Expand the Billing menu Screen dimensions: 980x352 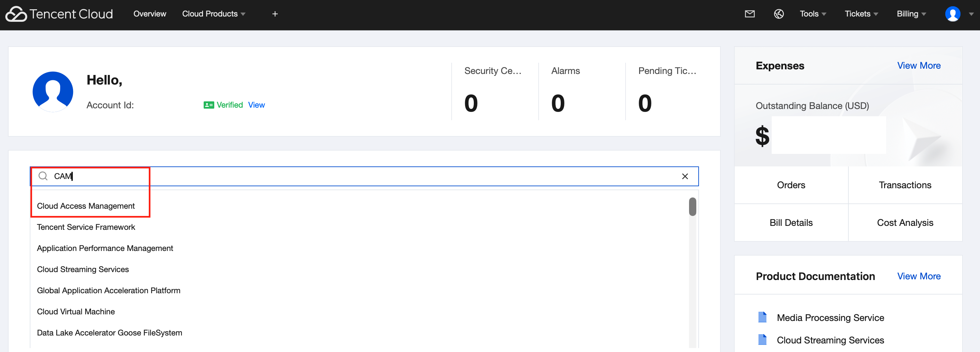click(911, 14)
